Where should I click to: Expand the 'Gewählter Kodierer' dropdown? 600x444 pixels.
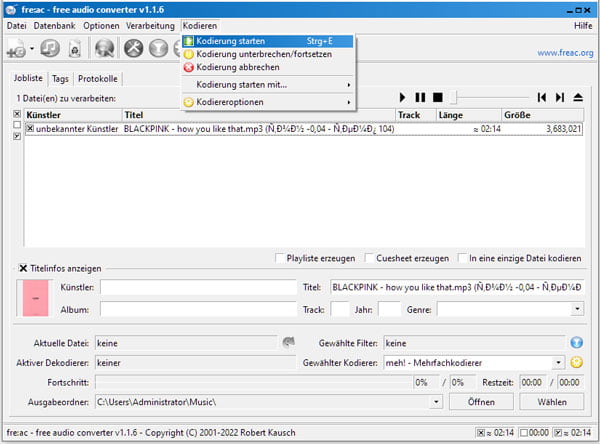[x=559, y=362]
